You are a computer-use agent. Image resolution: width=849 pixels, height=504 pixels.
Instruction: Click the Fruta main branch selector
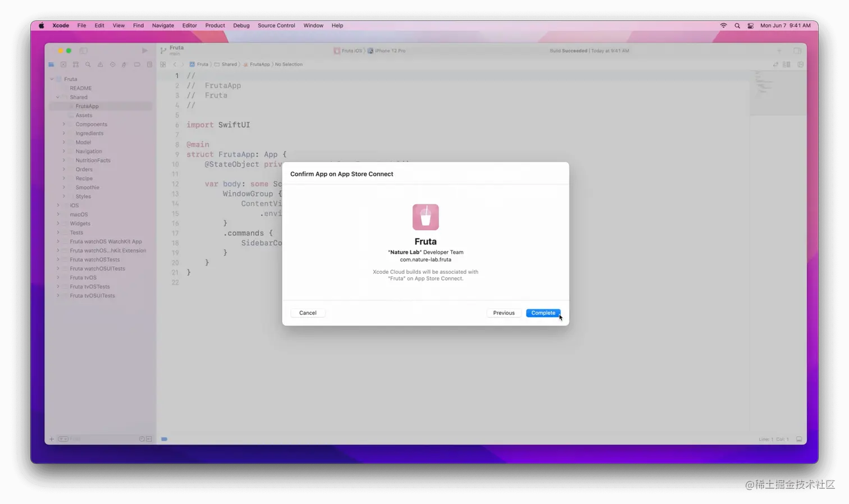(x=172, y=51)
